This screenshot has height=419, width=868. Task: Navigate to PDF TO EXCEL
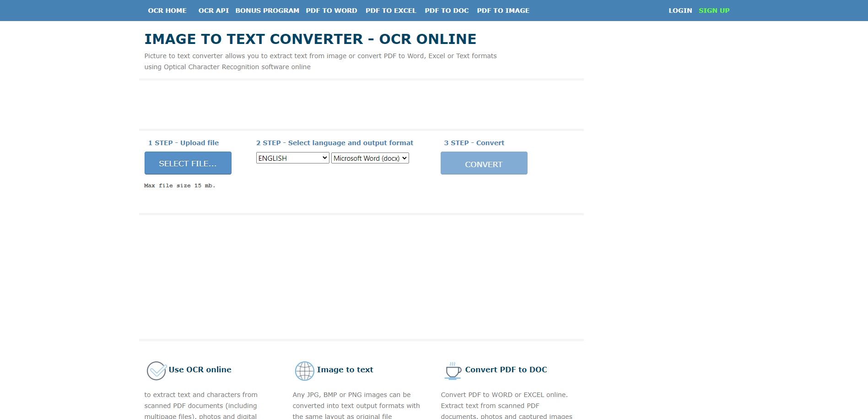click(x=391, y=11)
